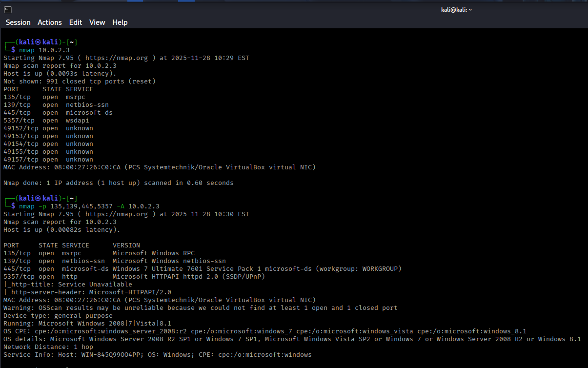Click "Running: Microsoft Windows 2008|7|Vista|8.1" line
The width and height of the screenshot is (588, 368).
[x=87, y=324]
